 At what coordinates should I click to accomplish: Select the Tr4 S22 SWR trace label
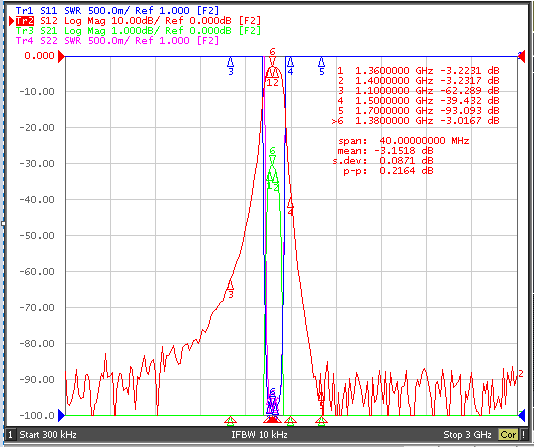point(117,41)
